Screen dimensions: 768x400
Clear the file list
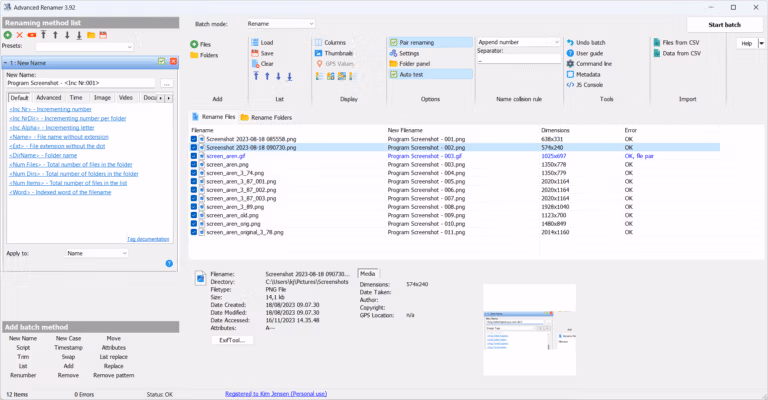(262, 64)
